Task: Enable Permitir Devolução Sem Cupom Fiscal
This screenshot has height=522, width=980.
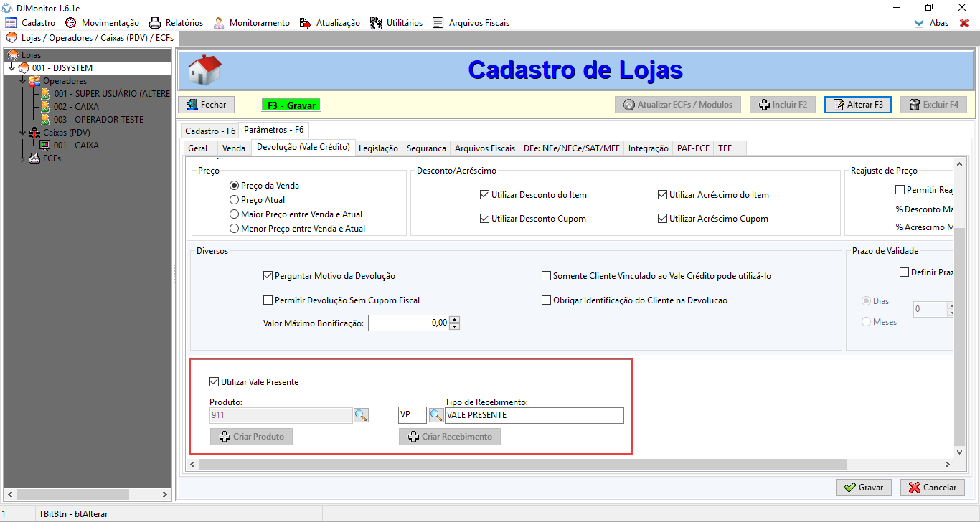Action: click(268, 300)
